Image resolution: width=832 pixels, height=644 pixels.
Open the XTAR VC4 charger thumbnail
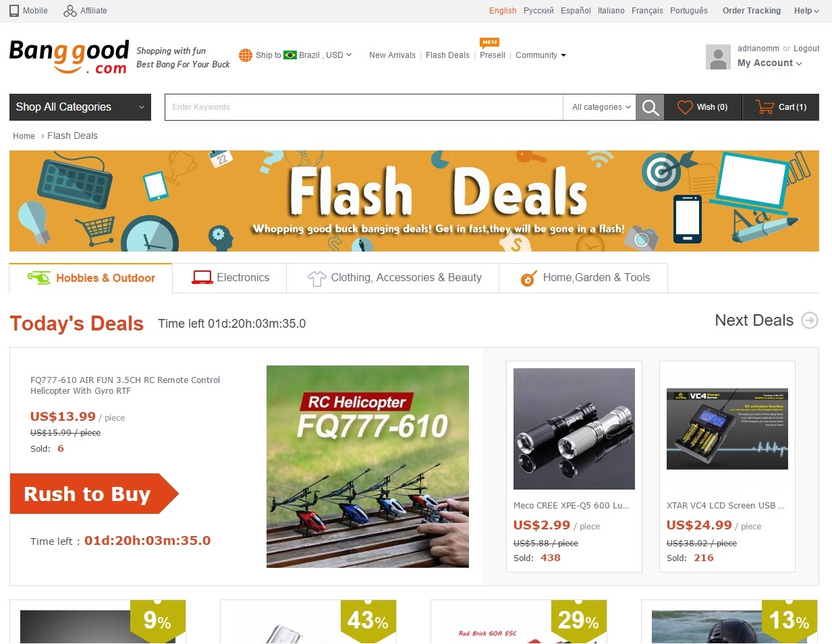click(727, 429)
